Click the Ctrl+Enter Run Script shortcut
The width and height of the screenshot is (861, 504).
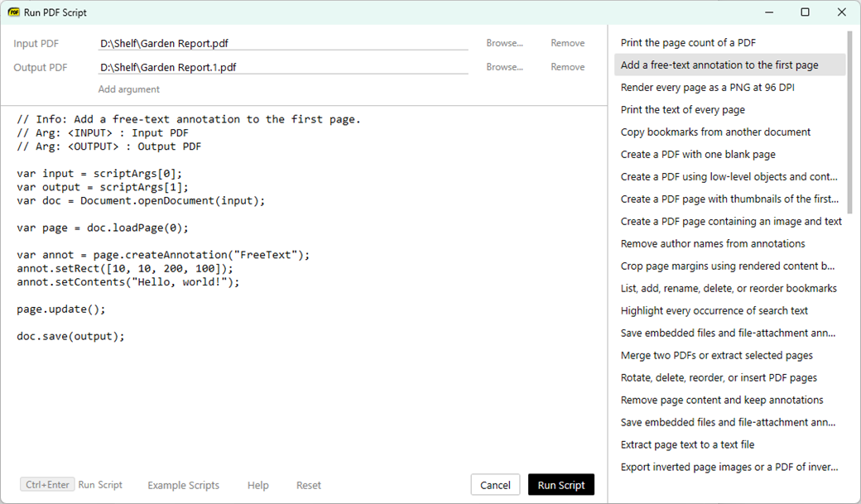[x=71, y=485]
